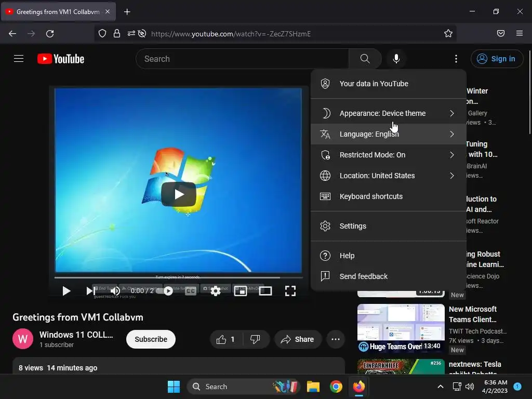Screen dimensions: 532x399
Task: Click play in the player control bar
Action: coord(66,291)
